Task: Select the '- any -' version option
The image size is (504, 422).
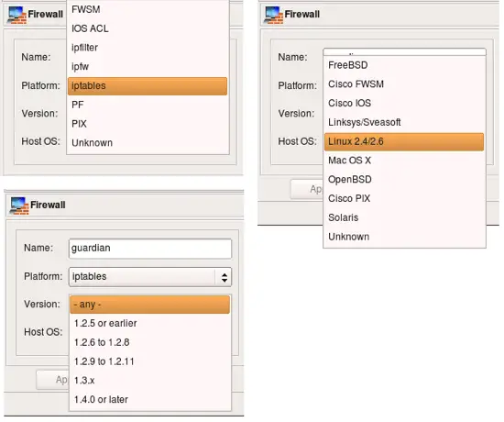Action: click(x=150, y=305)
